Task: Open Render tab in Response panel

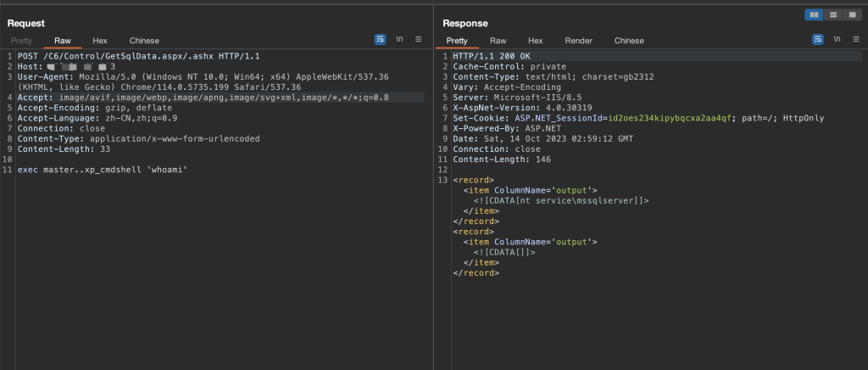Action: pos(578,41)
